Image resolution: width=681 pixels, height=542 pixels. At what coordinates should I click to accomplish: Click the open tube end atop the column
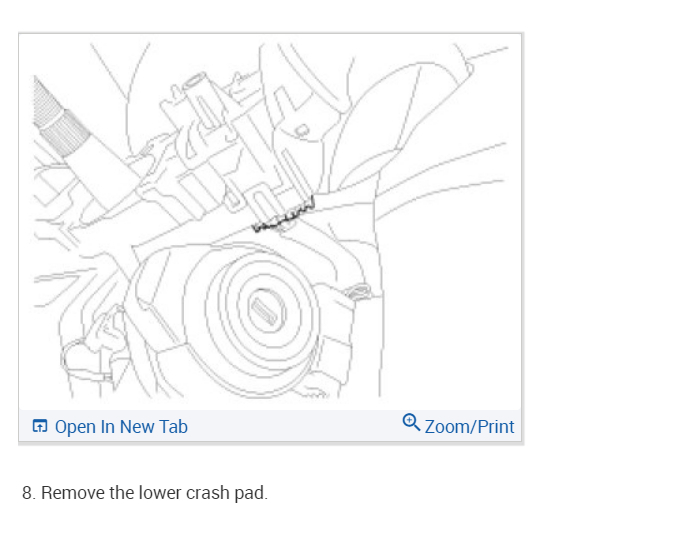point(194,81)
